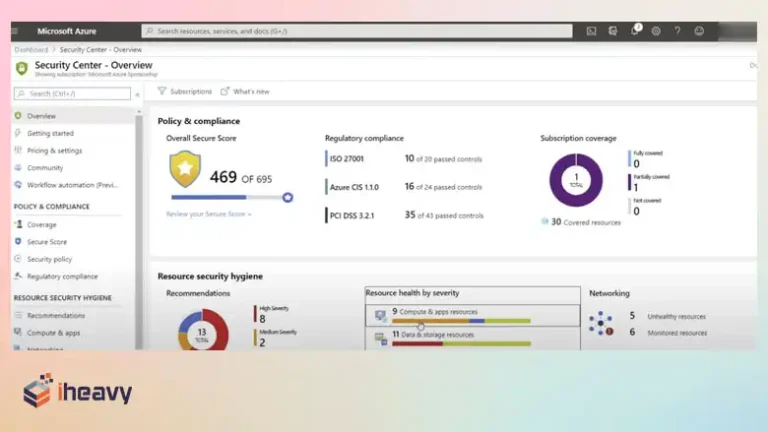Click the 6 Monitored resources entry
This screenshot has height=432, width=768.
click(668, 333)
